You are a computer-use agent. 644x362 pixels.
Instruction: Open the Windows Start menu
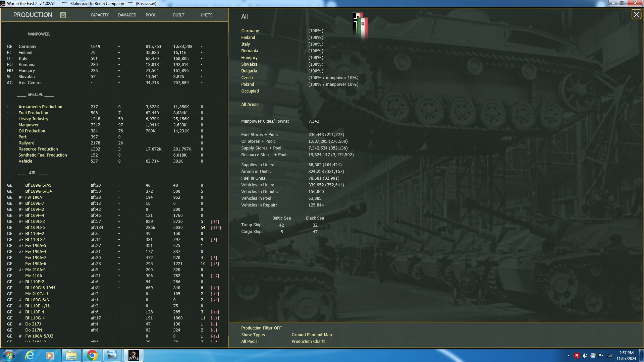click(x=9, y=355)
